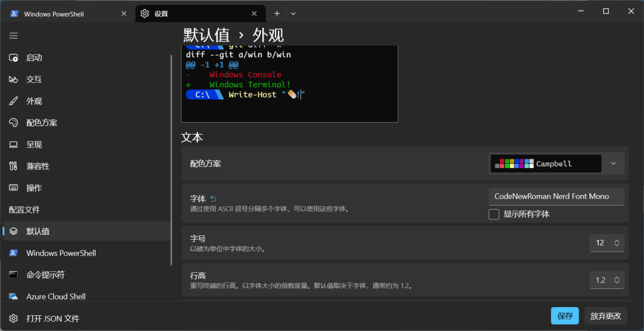Switch to the 设置 tab
644x331 pixels.
pyautogui.click(x=201, y=14)
